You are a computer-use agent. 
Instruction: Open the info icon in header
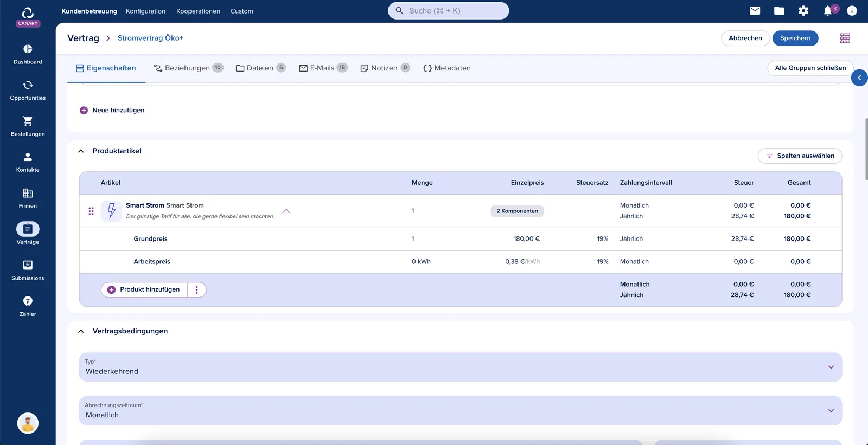point(852,10)
